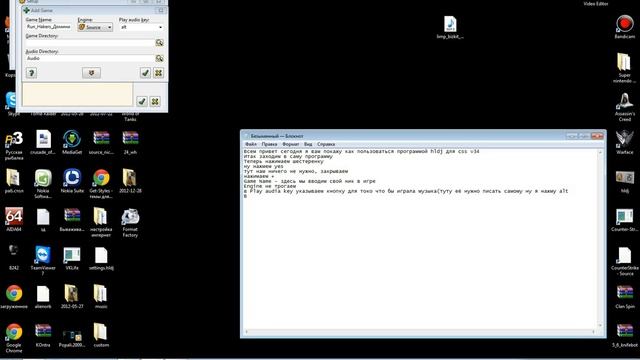The image size is (640, 360).
Task: Click the Game Directory input field
Action: tap(90, 43)
